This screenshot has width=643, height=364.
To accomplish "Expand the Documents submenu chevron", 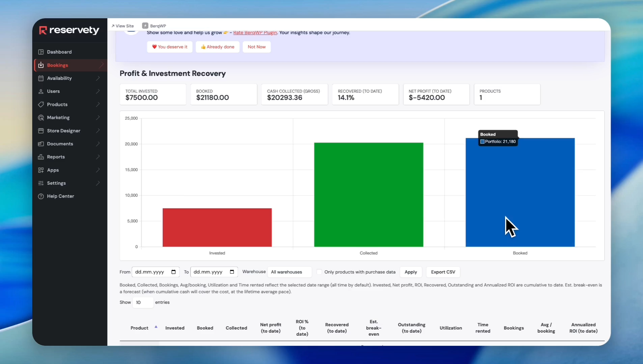I will (98, 144).
